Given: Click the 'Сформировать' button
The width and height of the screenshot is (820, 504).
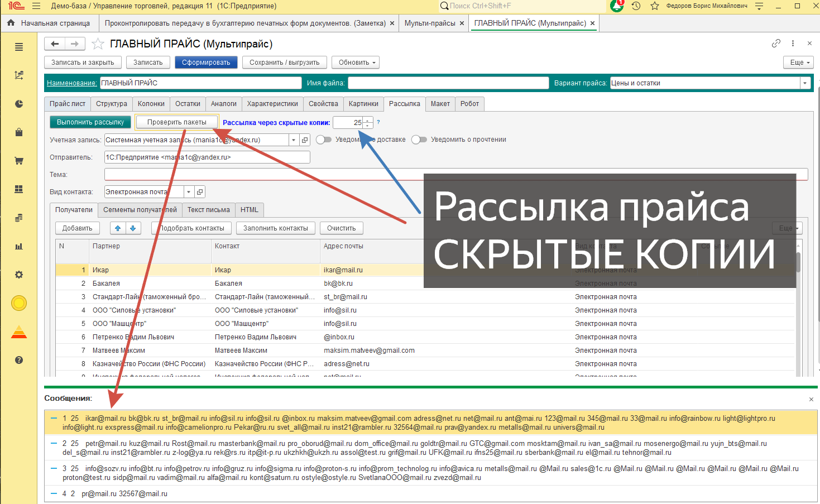Looking at the screenshot, I should pyautogui.click(x=206, y=63).
